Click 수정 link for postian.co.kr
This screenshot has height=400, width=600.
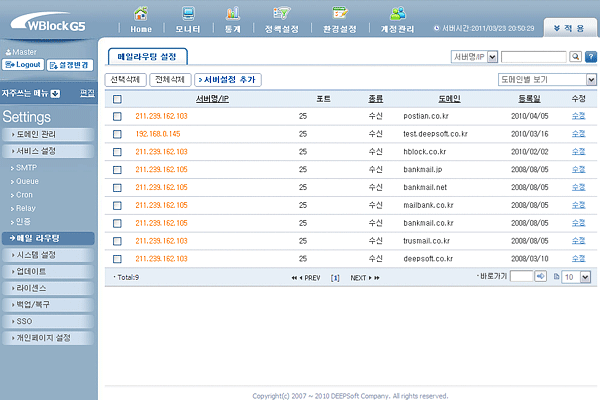pyautogui.click(x=578, y=116)
